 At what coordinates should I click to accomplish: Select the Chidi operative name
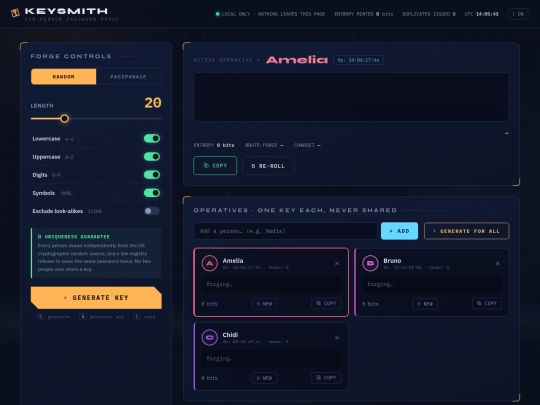pos(230,335)
